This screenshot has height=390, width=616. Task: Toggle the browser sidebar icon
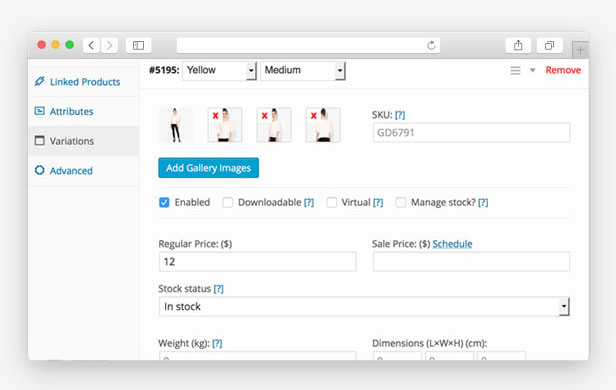click(138, 45)
